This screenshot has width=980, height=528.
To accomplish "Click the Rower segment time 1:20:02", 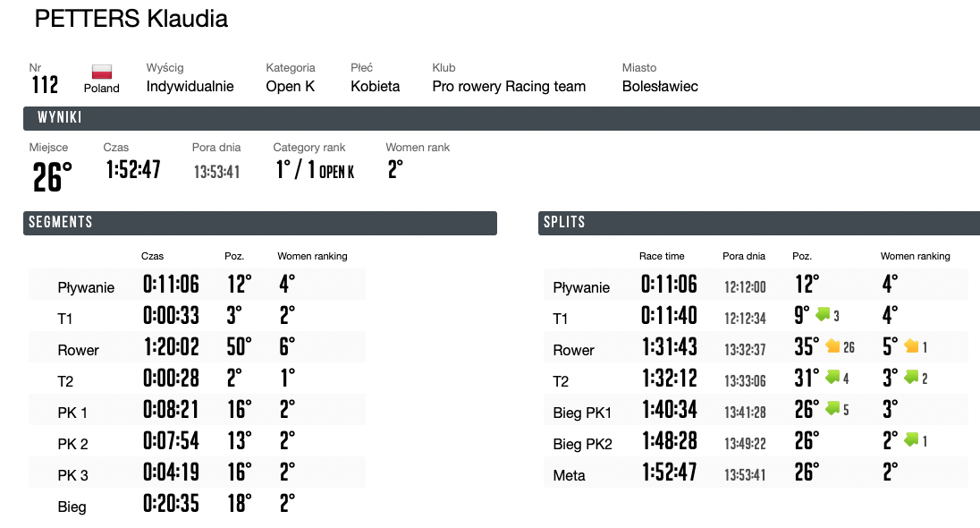I will (x=172, y=346).
